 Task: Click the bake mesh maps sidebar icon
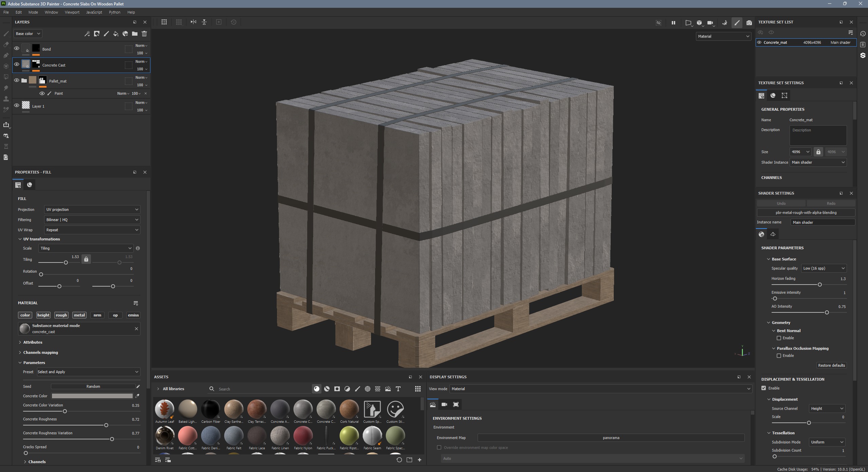(x=6, y=136)
